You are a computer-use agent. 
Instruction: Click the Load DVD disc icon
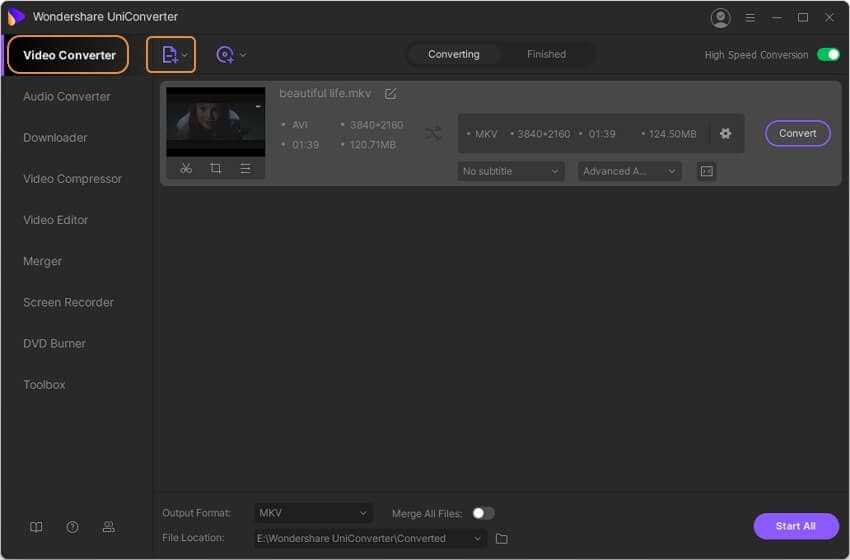pos(230,55)
